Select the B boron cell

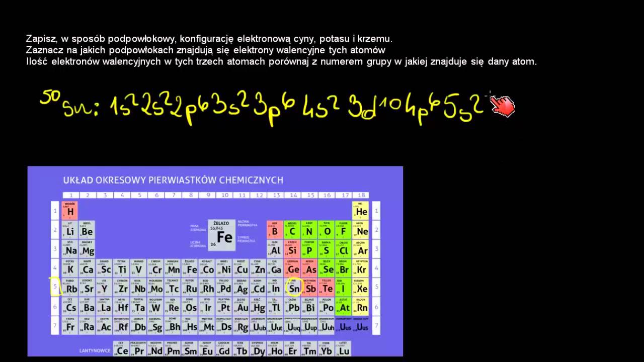pos(276,230)
